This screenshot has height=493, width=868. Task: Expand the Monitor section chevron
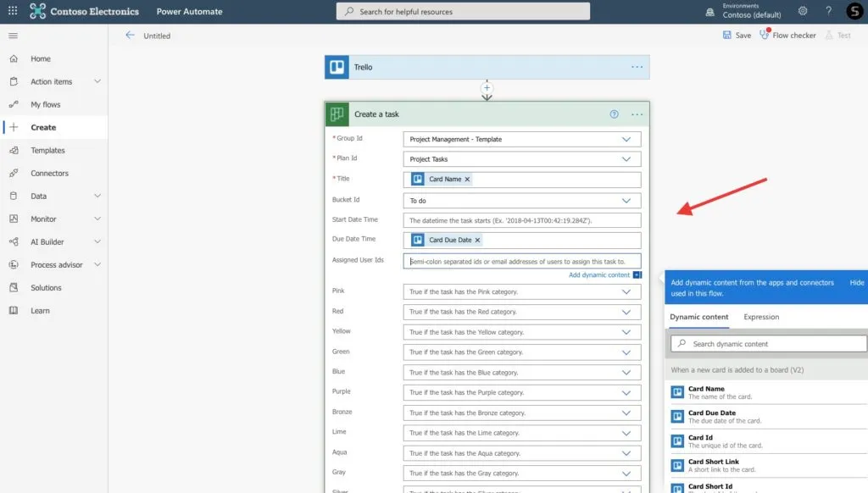coord(97,219)
